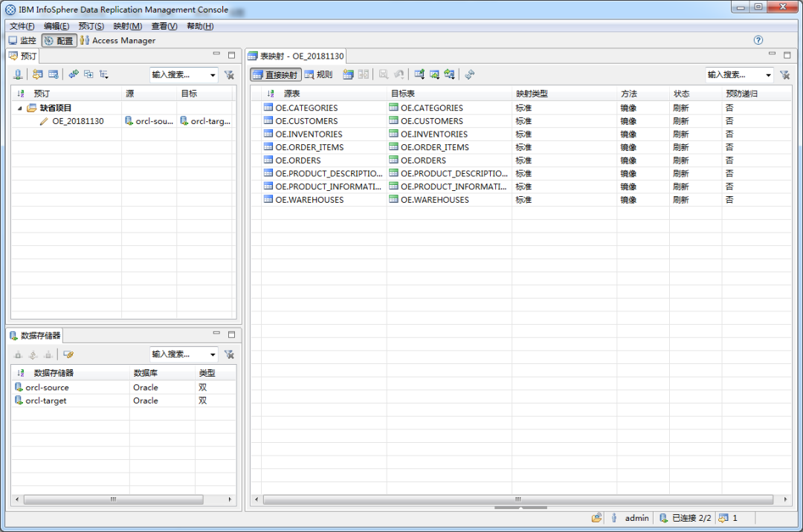Screen dimensions: 803x532
Task: Switch to the 配置 perspective
Action: point(59,40)
